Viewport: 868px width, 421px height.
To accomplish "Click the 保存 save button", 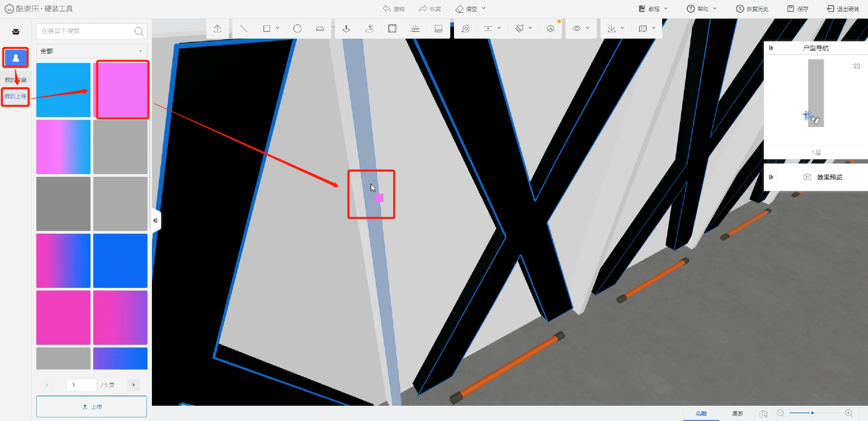I will tap(798, 9).
